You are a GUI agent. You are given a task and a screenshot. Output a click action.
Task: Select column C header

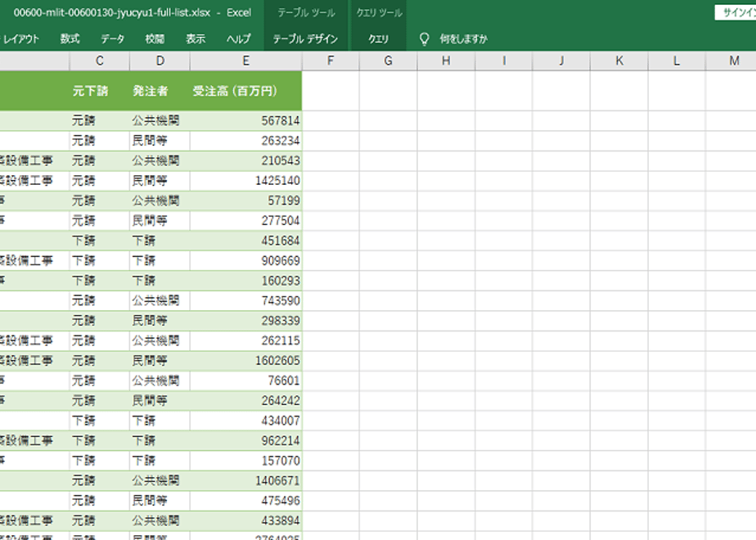pos(99,61)
